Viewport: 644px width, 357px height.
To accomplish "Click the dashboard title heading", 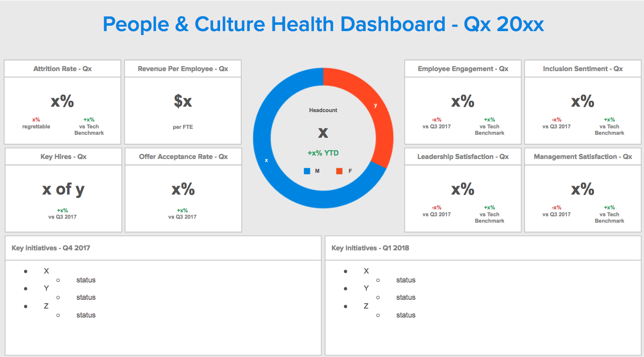I will point(323,24).
